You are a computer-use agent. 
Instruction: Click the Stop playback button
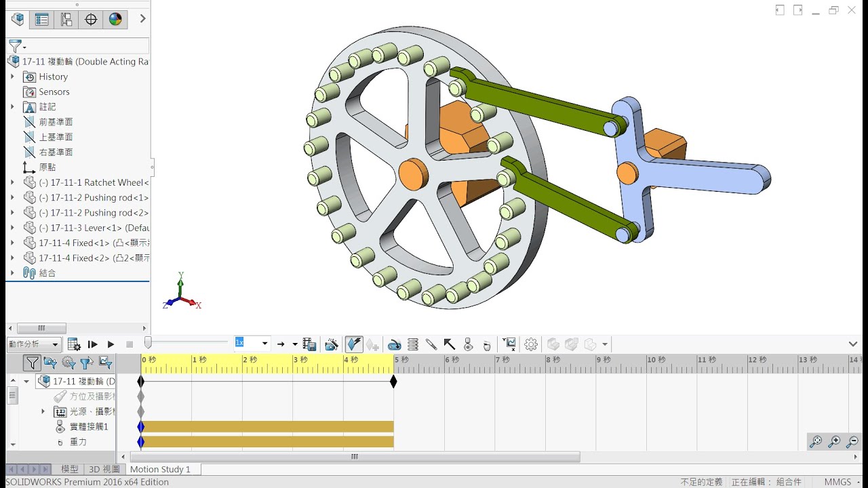coord(130,344)
